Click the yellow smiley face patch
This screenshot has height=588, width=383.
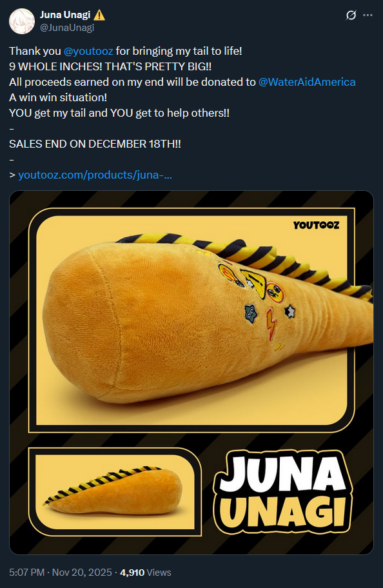[275, 293]
